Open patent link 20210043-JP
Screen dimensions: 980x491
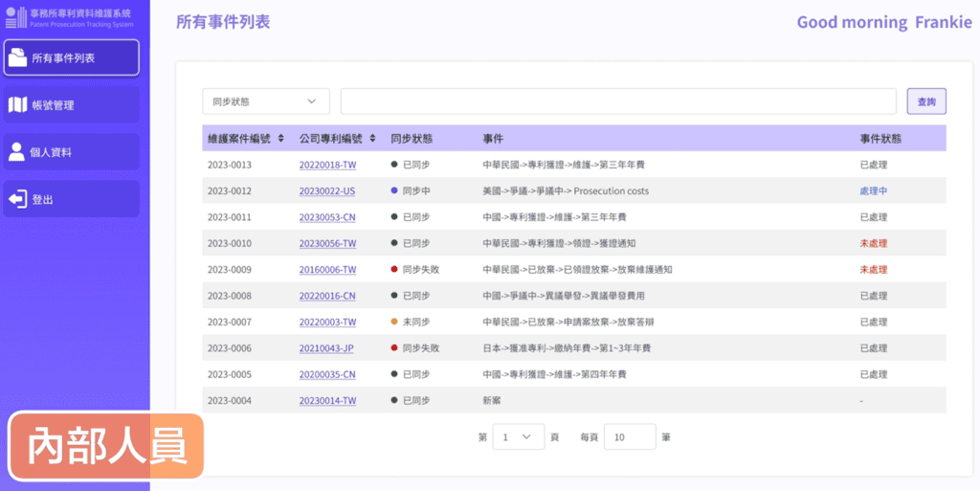pyautogui.click(x=326, y=348)
